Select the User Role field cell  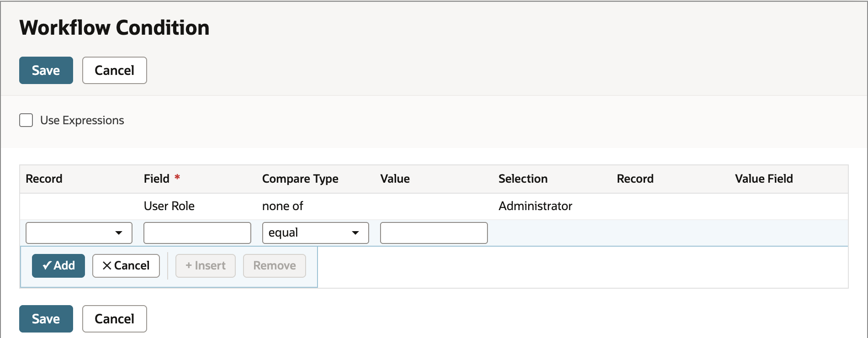tap(169, 206)
